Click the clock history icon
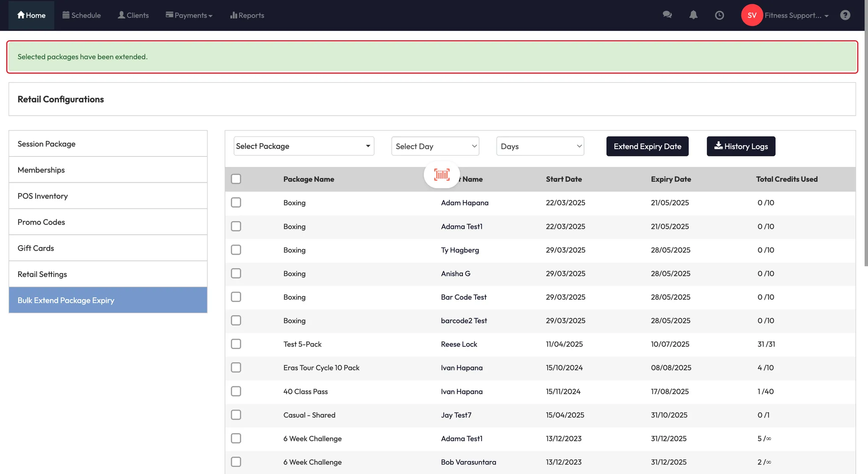The width and height of the screenshot is (868, 474). [x=719, y=15]
